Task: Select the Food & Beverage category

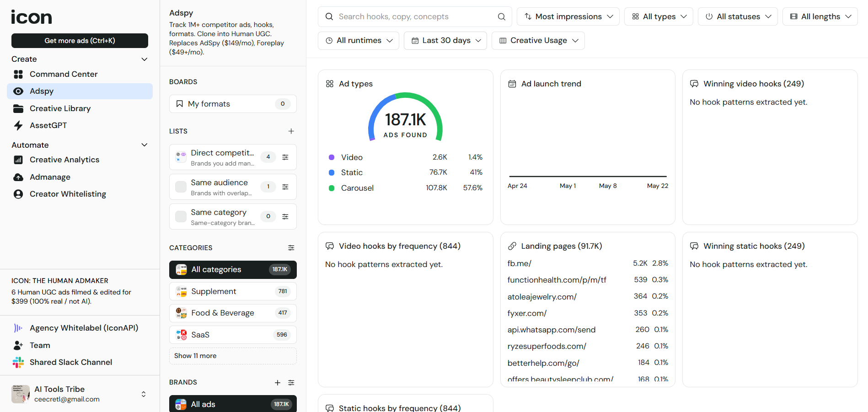Action: pyautogui.click(x=233, y=313)
